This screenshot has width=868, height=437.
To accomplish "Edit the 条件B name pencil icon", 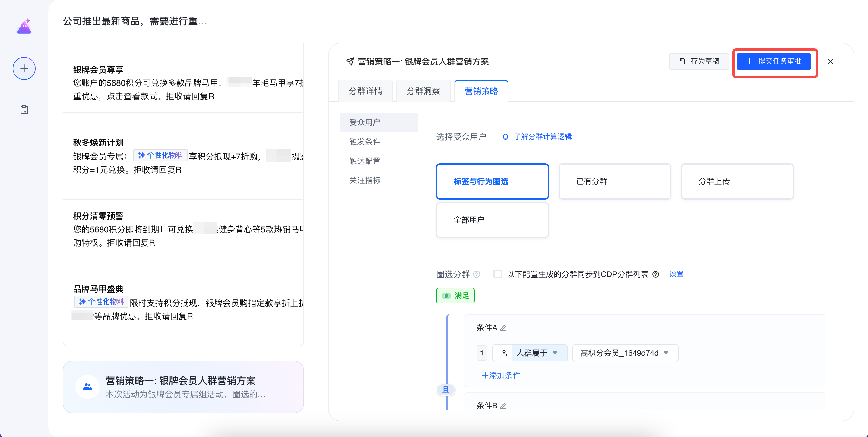I will (x=503, y=406).
